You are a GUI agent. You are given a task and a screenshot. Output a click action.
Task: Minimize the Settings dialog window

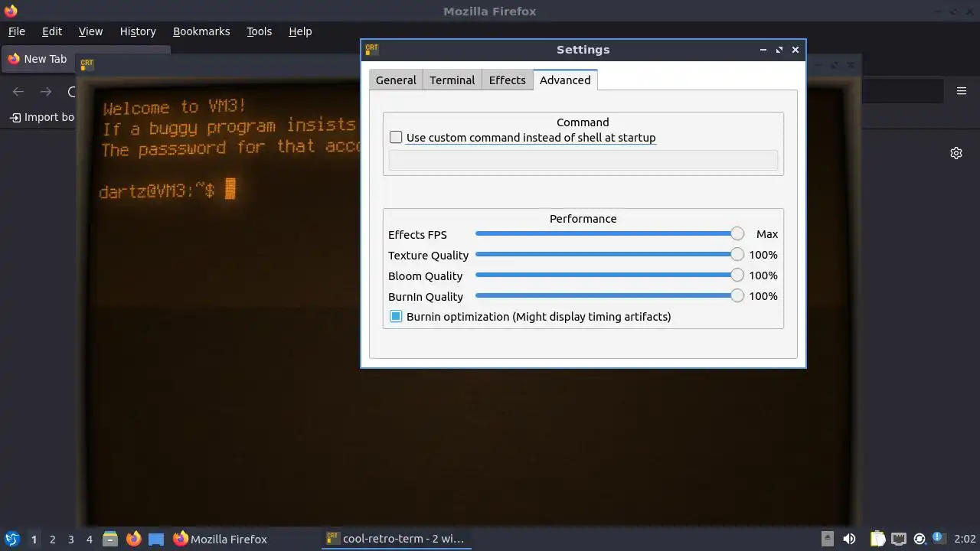pyautogui.click(x=763, y=50)
